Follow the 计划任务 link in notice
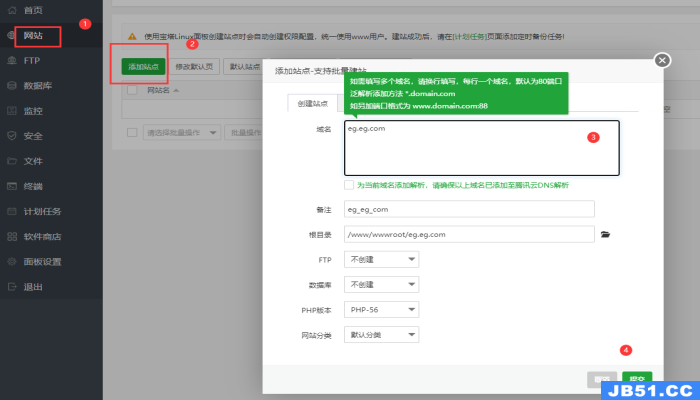Viewport: 700px width, 400px height. click(x=470, y=37)
